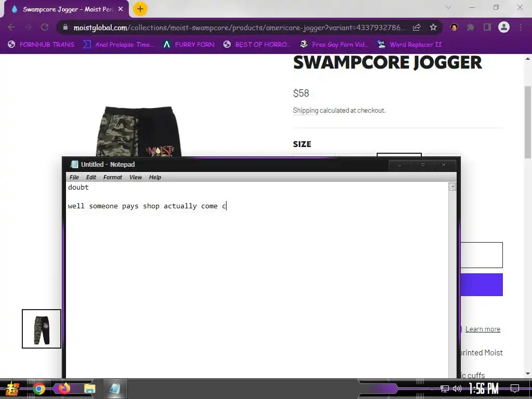
Task: Open Firefox from the taskbar
Action: [x=64, y=389]
